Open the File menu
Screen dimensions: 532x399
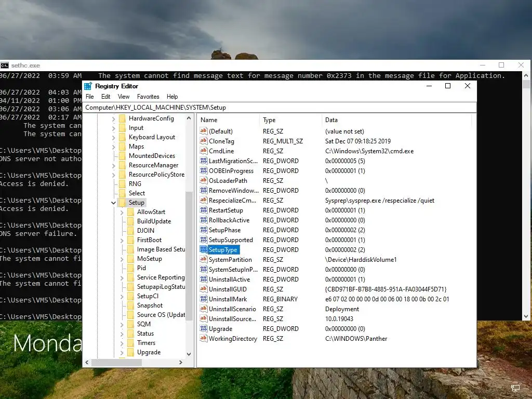tap(89, 97)
